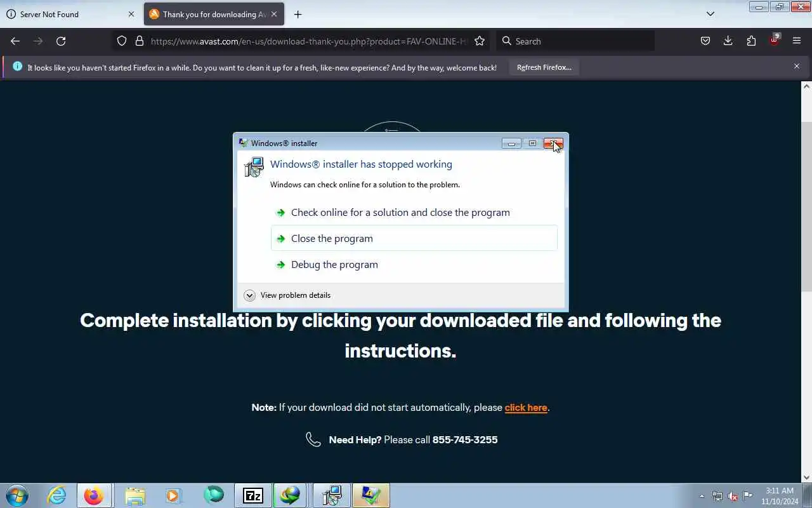Viewport: 812px width, 508px height.
Task: Open the uBlock Origin extension icon
Action: 774,41
